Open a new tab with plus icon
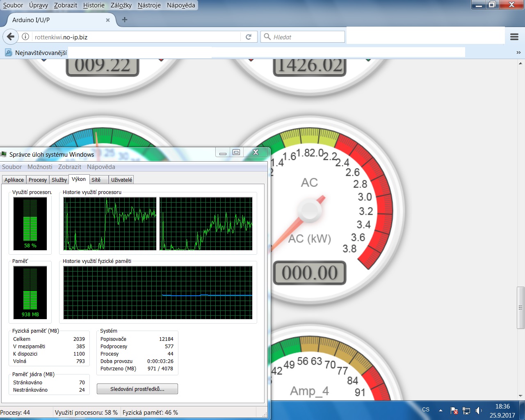525x420 pixels. 125,20
